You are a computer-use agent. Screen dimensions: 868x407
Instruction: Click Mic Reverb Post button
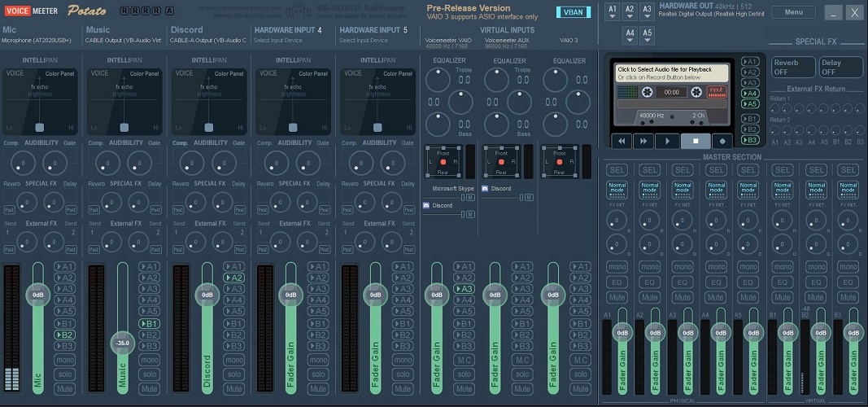[9, 210]
